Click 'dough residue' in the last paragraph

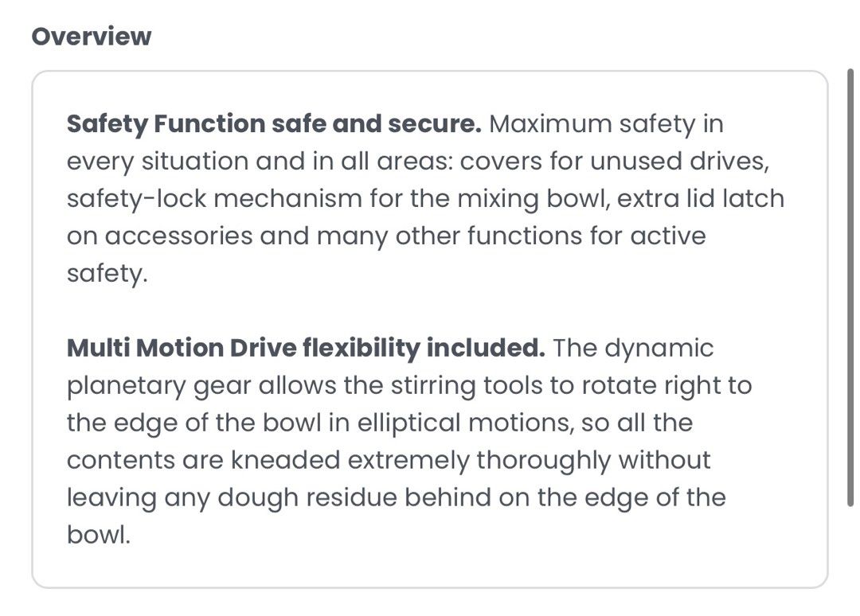click(x=307, y=497)
